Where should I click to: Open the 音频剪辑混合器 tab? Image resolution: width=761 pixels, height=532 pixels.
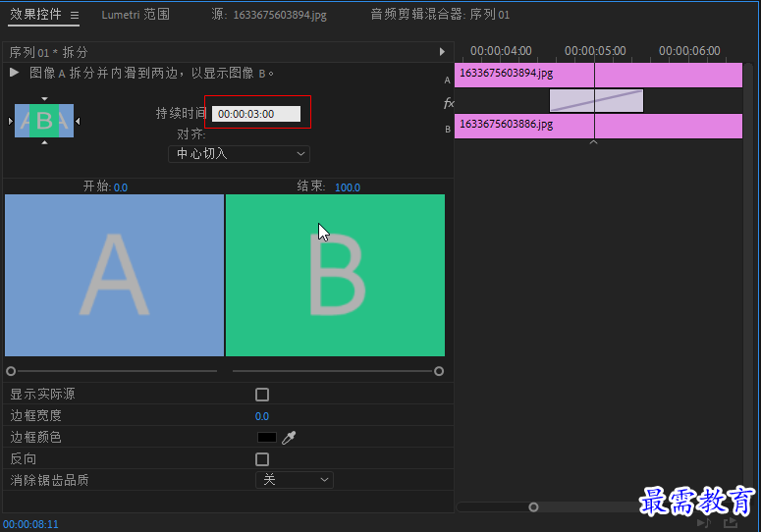point(440,15)
